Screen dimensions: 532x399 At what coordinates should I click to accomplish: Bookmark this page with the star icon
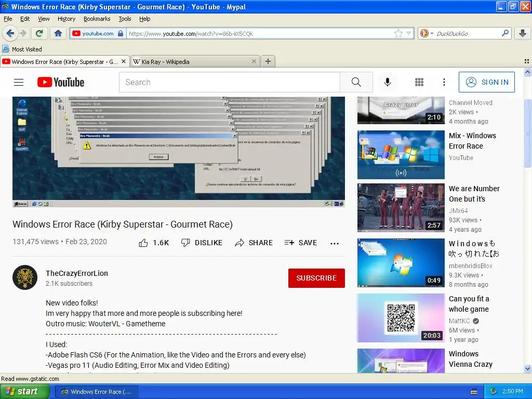[398, 33]
